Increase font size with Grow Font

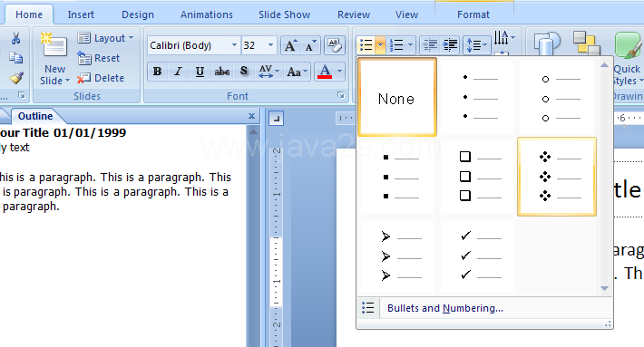coord(290,45)
